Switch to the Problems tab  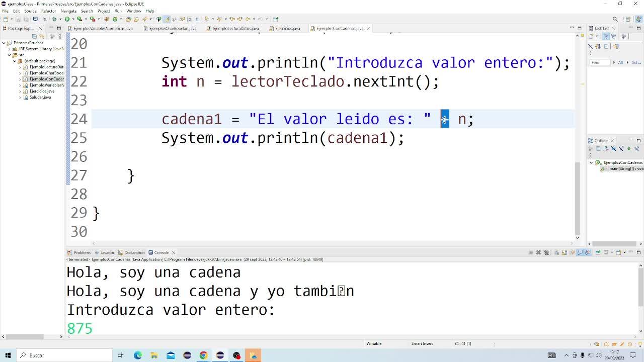pyautogui.click(x=79, y=252)
